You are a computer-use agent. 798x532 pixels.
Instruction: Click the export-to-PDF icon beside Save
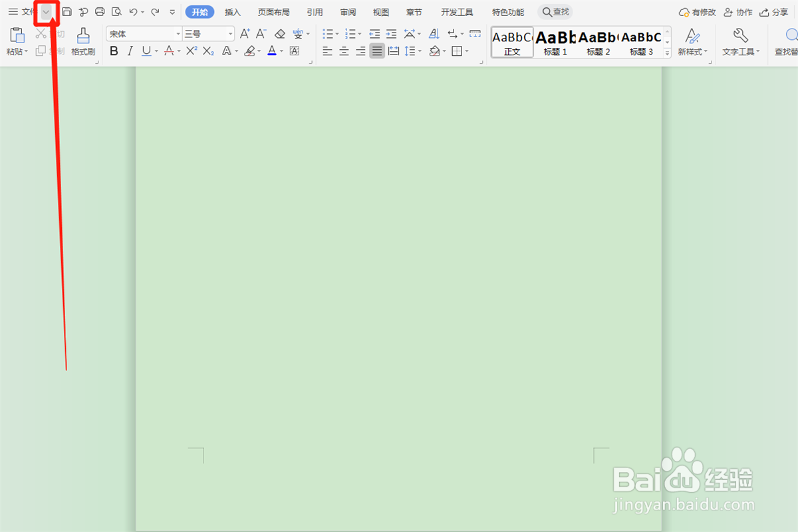pyautogui.click(x=83, y=12)
